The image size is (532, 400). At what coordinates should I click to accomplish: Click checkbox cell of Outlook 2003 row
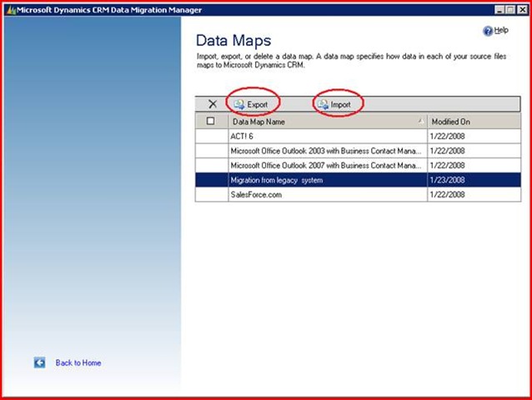[212, 151]
